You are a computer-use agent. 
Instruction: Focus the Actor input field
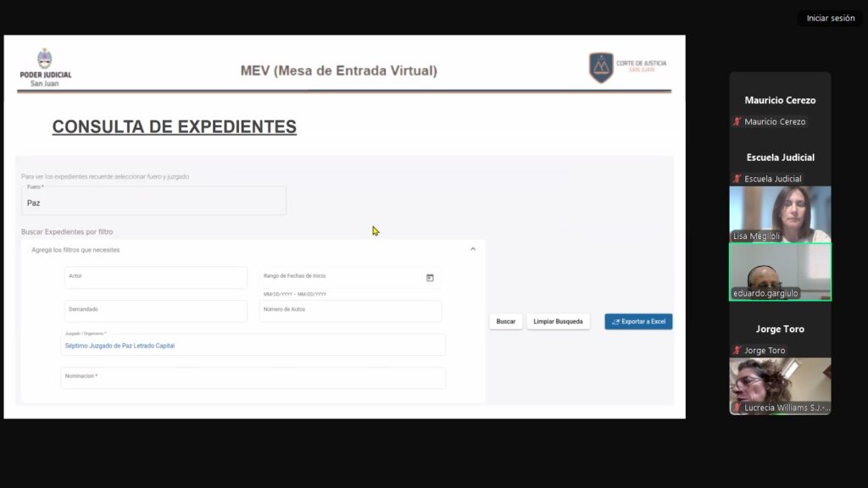pos(155,278)
